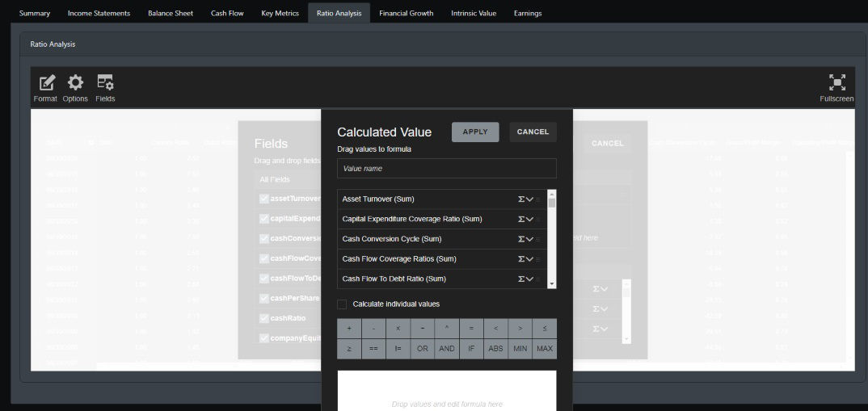The image size is (868, 411).
Task: Insert the MIN function
Action: (520, 349)
